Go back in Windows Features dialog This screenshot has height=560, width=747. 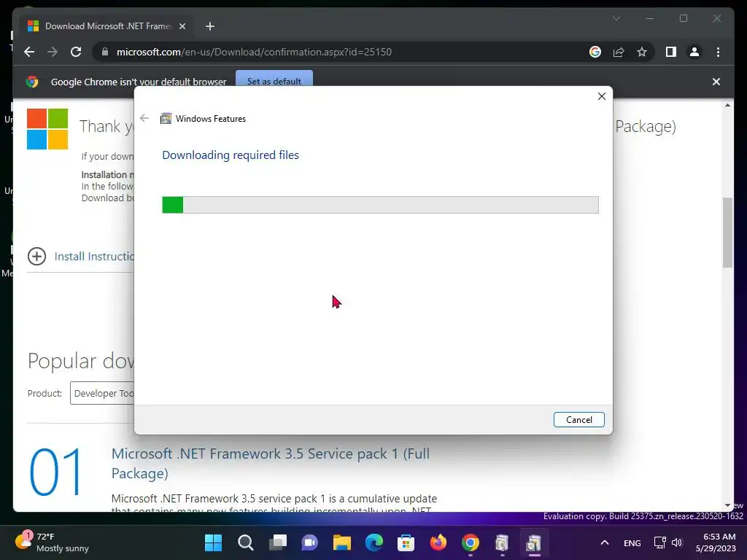click(144, 118)
